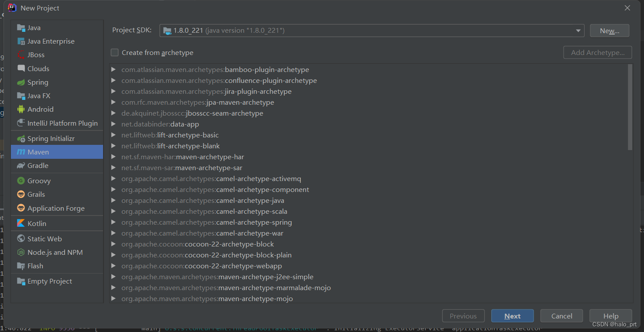Expand net.databinder data-app node
644x332 pixels.
pos(114,124)
